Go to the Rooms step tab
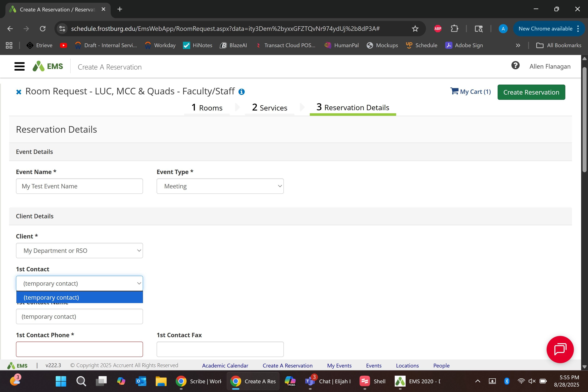588x392 pixels. [x=207, y=108]
